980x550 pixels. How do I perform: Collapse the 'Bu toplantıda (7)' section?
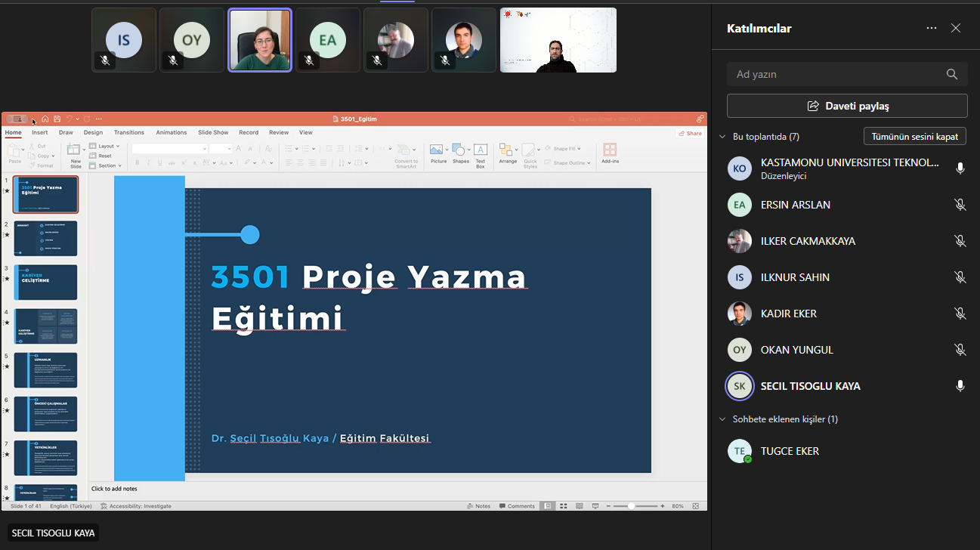click(x=722, y=137)
